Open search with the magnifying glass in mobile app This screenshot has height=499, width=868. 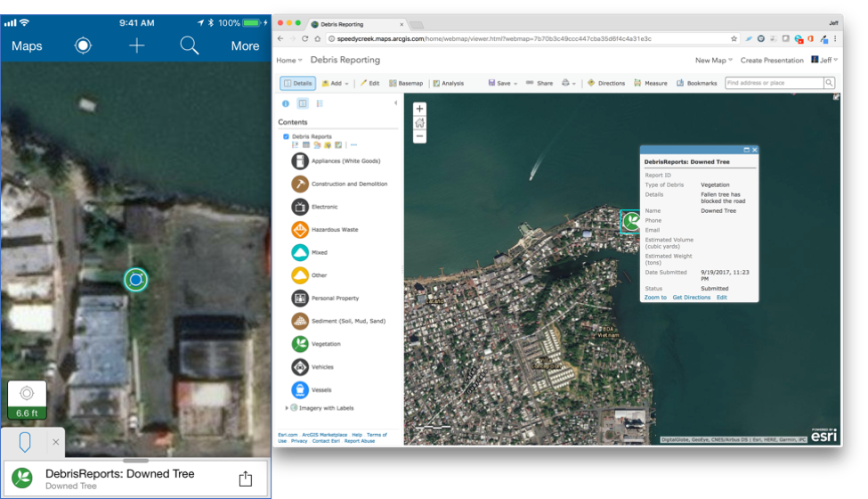(x=189, y=45)
